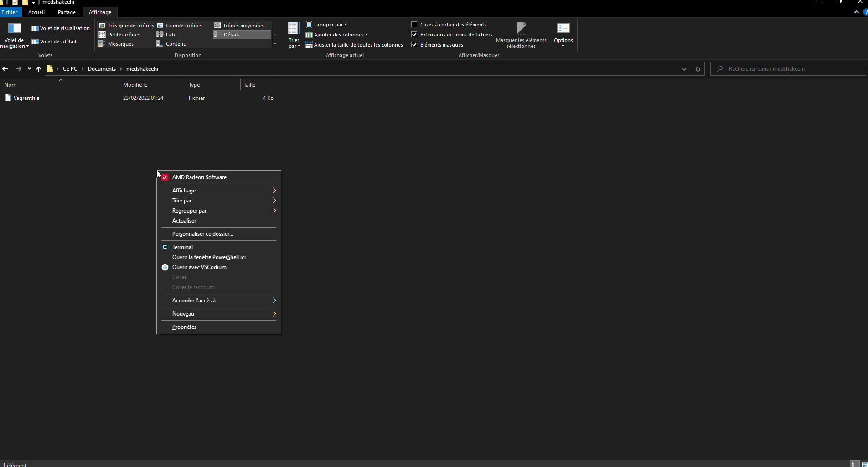
Task: Select Très grandes icônes layout
Action: (126, 26)
